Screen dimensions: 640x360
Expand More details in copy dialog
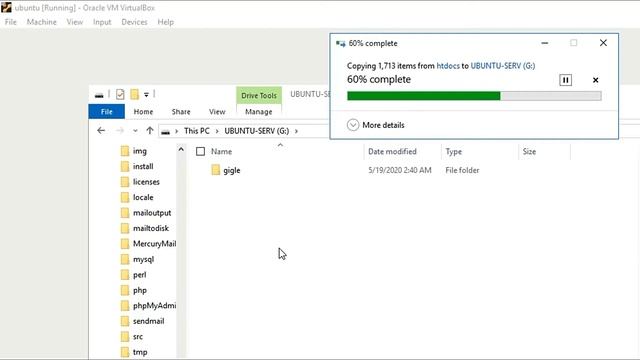pos(376,125)
